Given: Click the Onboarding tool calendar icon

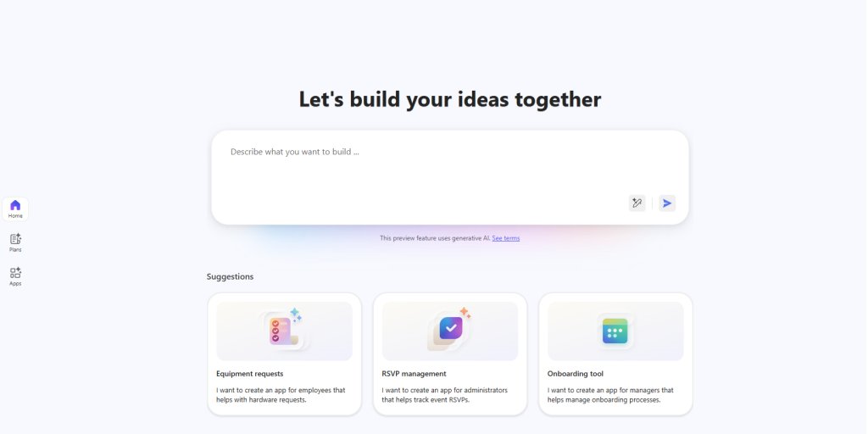Looking at the screenshot, I should (615, 331).
